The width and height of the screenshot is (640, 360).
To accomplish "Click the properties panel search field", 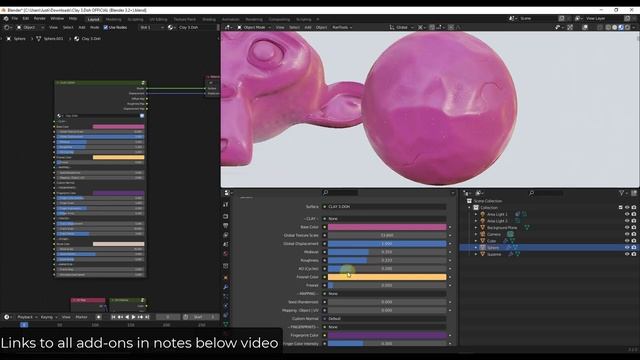I will [x=340, y=193].
